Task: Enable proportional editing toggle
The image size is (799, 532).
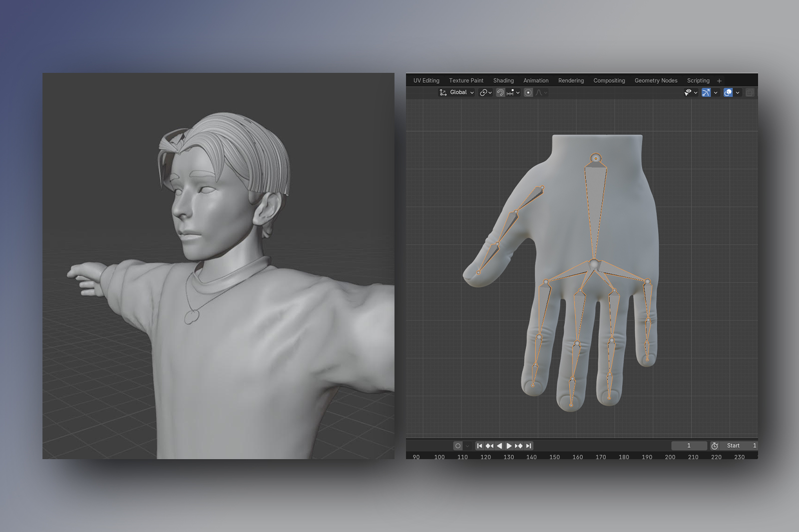Action: tap(528, 92)
